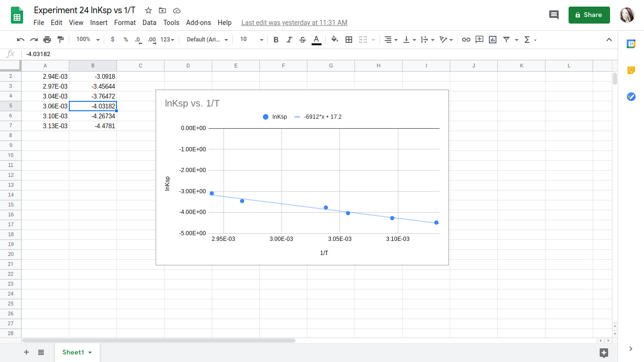Click the Share button
The width and height of the screenshot is (644, 362).
click(x=589, y=15)
